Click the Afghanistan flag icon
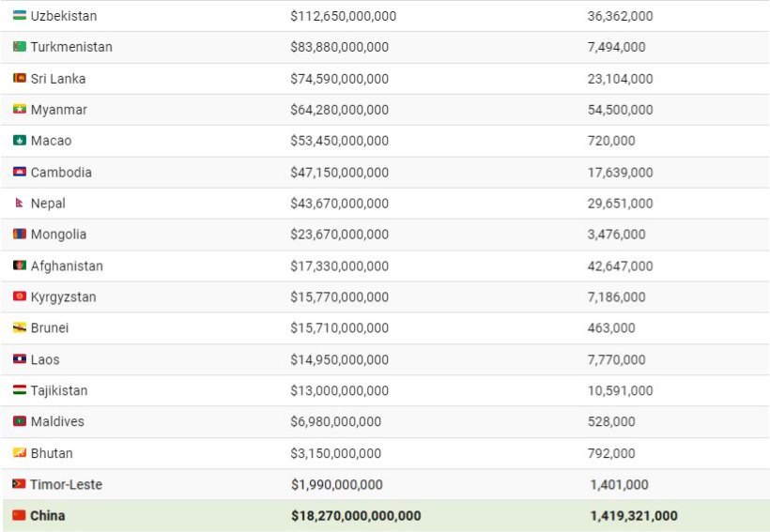The width and height of the screenshot is (770, 532). [20, 266]
